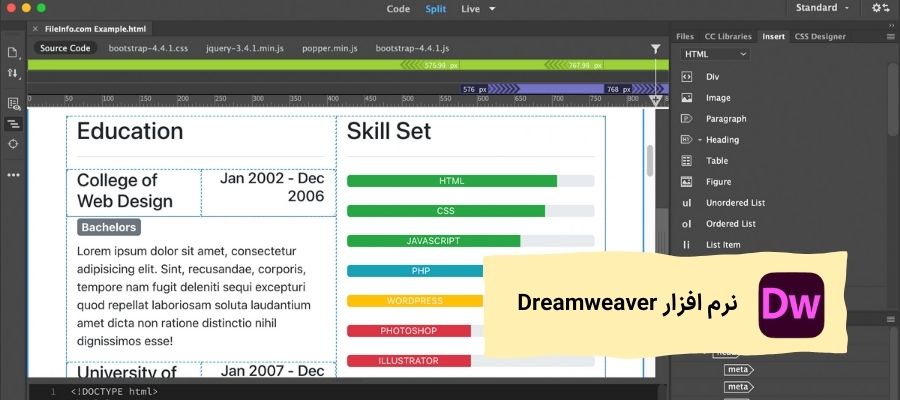900x400 pixels.
Task: Click the sync settings gear icon
Action: tap(879, 8)
